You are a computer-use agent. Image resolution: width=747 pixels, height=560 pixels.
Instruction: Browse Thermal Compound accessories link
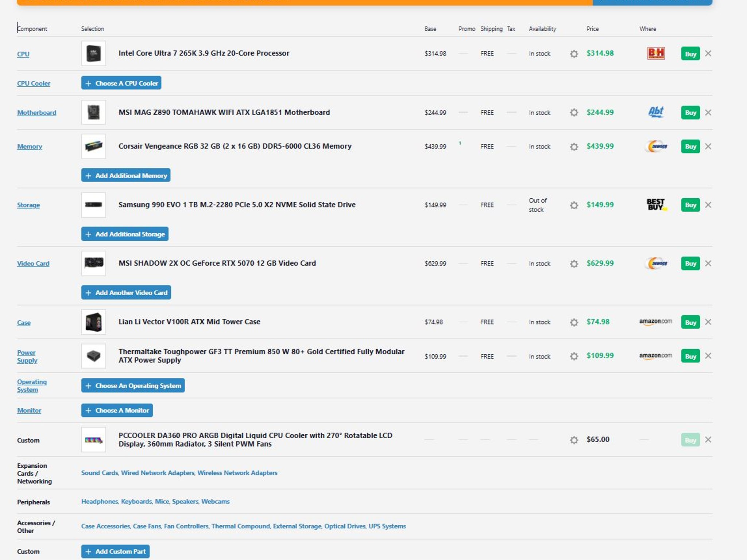(x=241, y=526)
